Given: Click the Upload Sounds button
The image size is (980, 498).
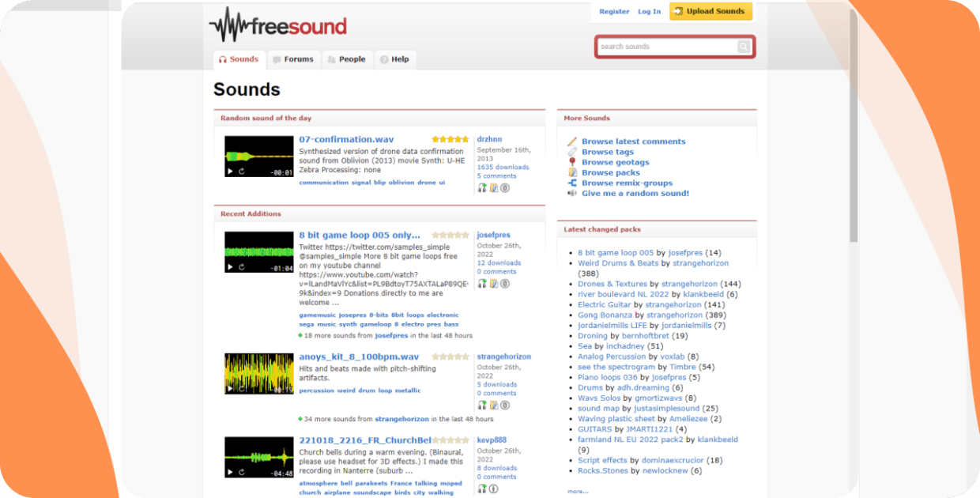Looking at the screenshot, I should [710, 11].
